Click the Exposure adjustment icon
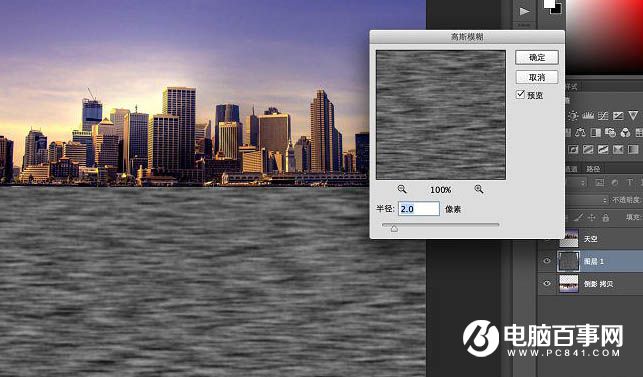 tap(618, 116)
